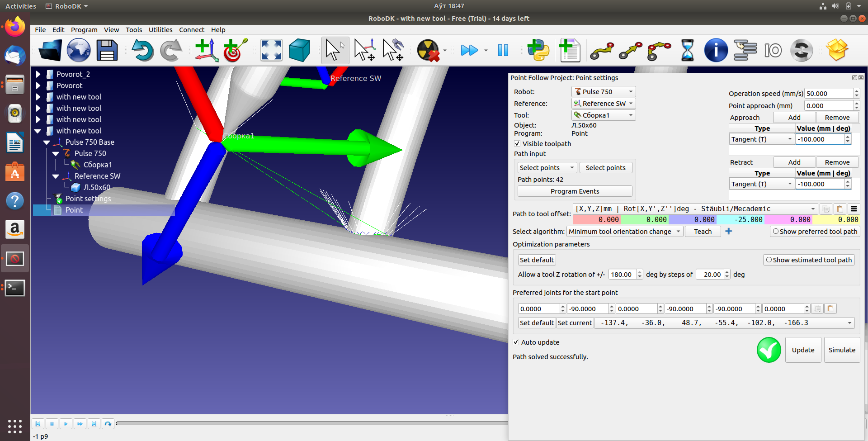Open the Robot Pulse 750 dropdown

click(x=604, y=92)
